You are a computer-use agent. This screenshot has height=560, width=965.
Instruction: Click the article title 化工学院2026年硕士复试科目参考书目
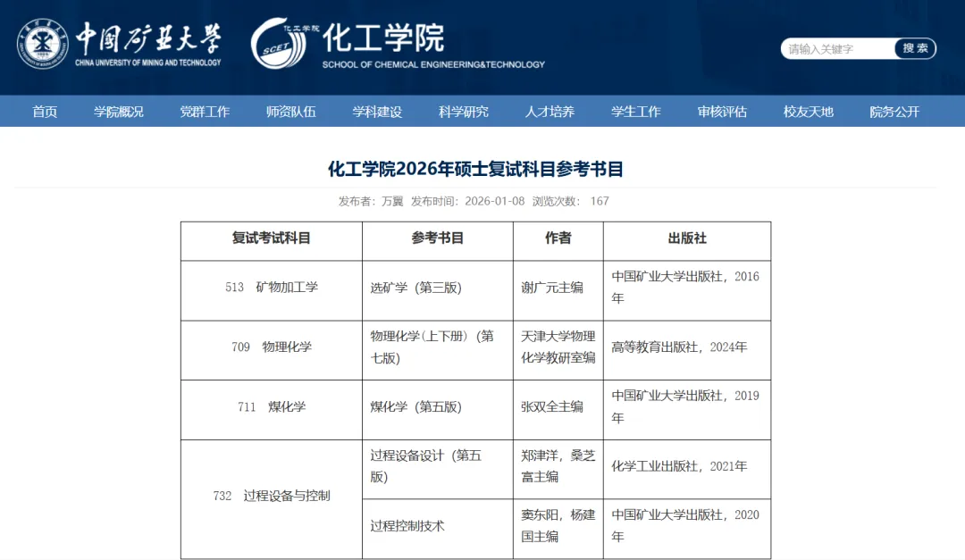coord(475,169)
